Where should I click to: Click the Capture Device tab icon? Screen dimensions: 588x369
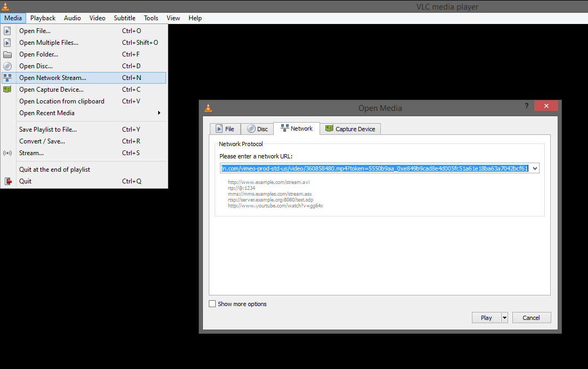(329, 129)
